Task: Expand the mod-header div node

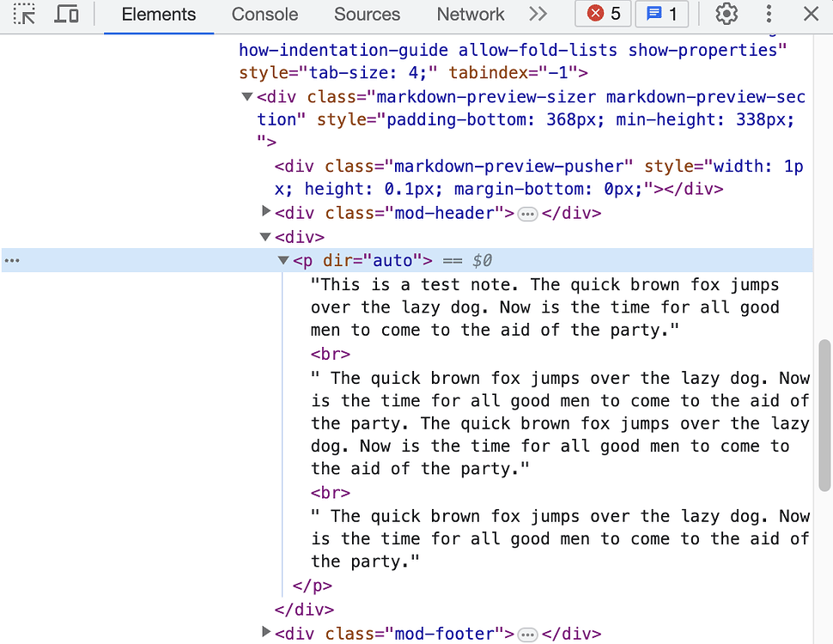Action: point(266,211)
